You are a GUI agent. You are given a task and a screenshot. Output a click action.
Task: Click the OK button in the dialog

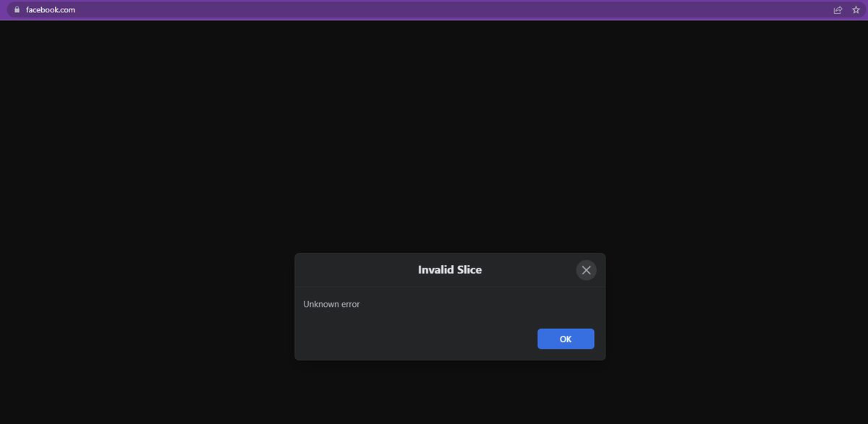coord(566,339)
